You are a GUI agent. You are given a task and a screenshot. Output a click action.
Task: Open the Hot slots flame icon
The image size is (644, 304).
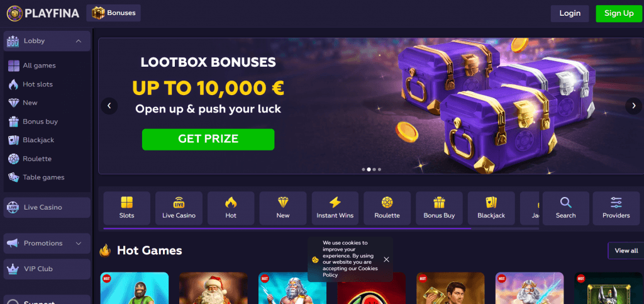point(14,84)
